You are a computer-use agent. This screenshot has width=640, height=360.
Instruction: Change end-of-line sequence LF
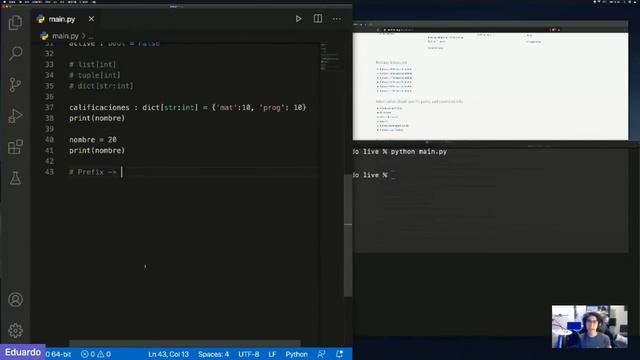(x=272, y=354)
